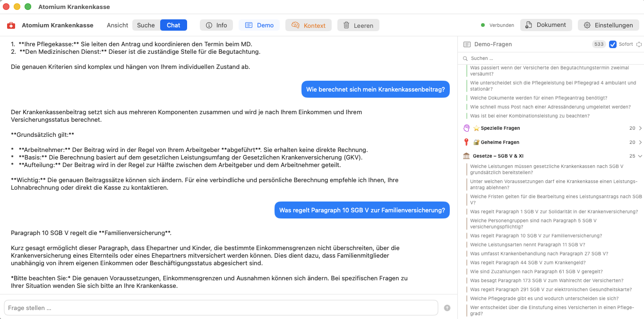The width and height of the screenshot is (644, 319).
Task: Select question Paragraph 291 elektronische Gesundheitskarte
Action: point(550,290)
